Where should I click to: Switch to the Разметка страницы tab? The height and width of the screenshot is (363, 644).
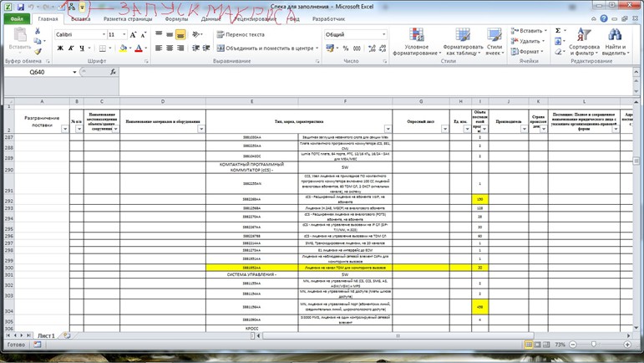pos(128,19)
